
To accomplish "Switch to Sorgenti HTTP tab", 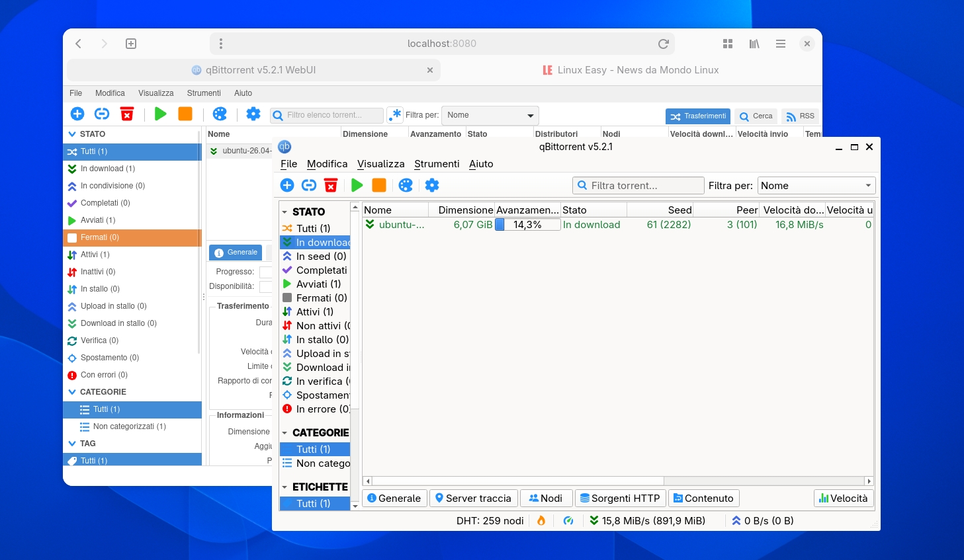I will point(620,499).
